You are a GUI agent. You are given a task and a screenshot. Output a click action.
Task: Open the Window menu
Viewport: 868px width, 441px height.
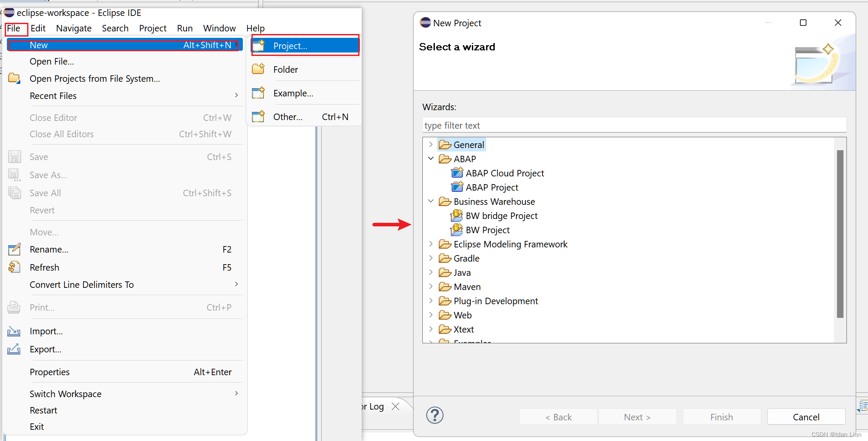click(x=219, y=28)
